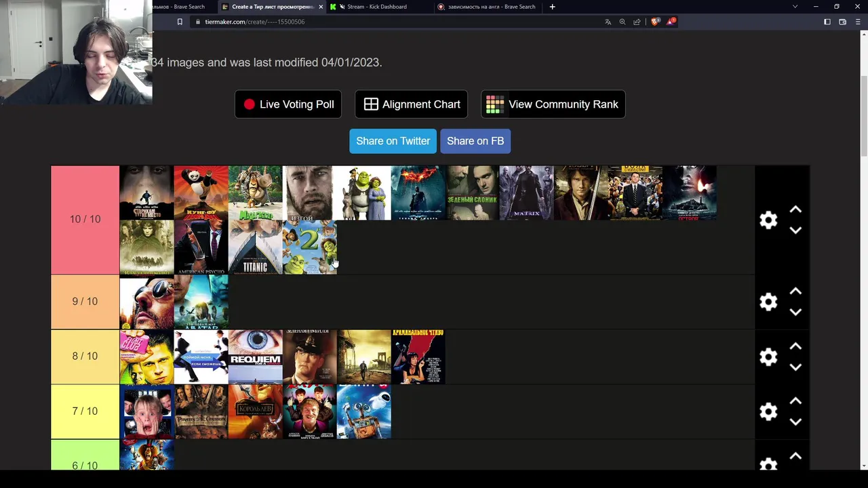Select the Léon poster in 9 / 10

[147, 302]
